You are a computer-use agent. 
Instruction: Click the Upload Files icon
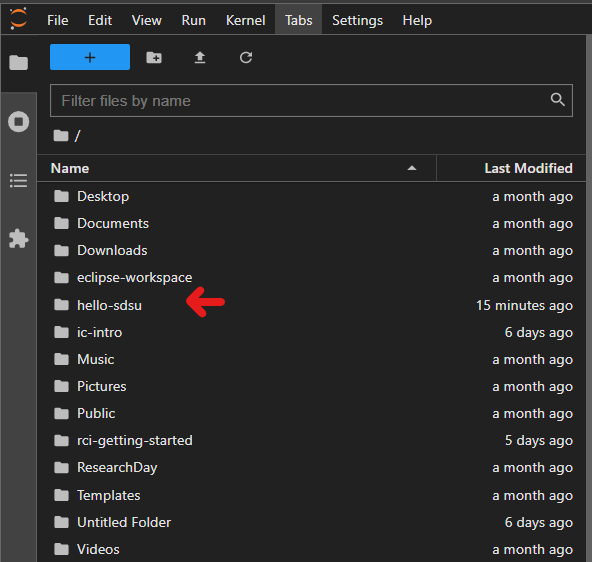[200, 58]
